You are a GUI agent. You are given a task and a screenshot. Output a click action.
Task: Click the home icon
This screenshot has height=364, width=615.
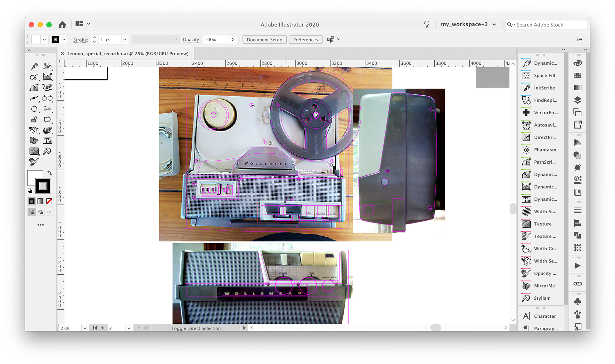[x=62, y=24]
